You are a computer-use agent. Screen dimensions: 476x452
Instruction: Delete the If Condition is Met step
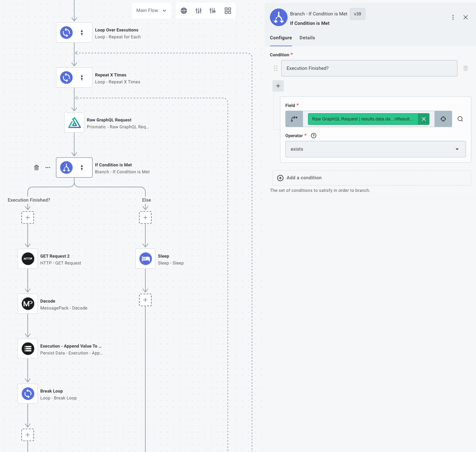[x=36, y=168]
